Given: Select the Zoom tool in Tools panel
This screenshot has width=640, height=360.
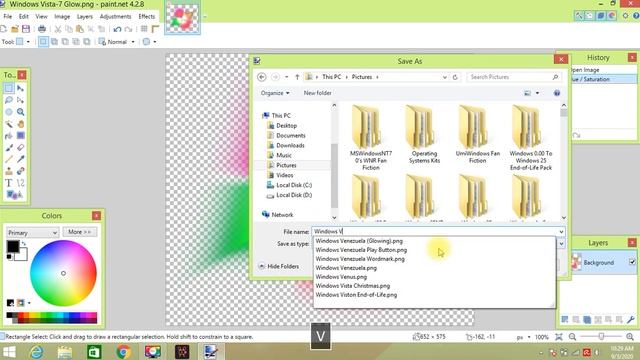Looking at the screenshot, I should point(20,112).
